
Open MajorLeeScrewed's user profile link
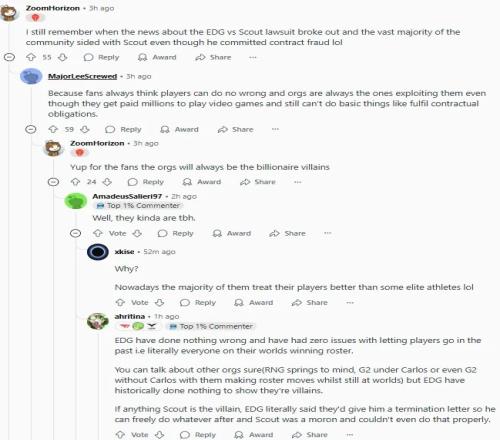[82, 76]
